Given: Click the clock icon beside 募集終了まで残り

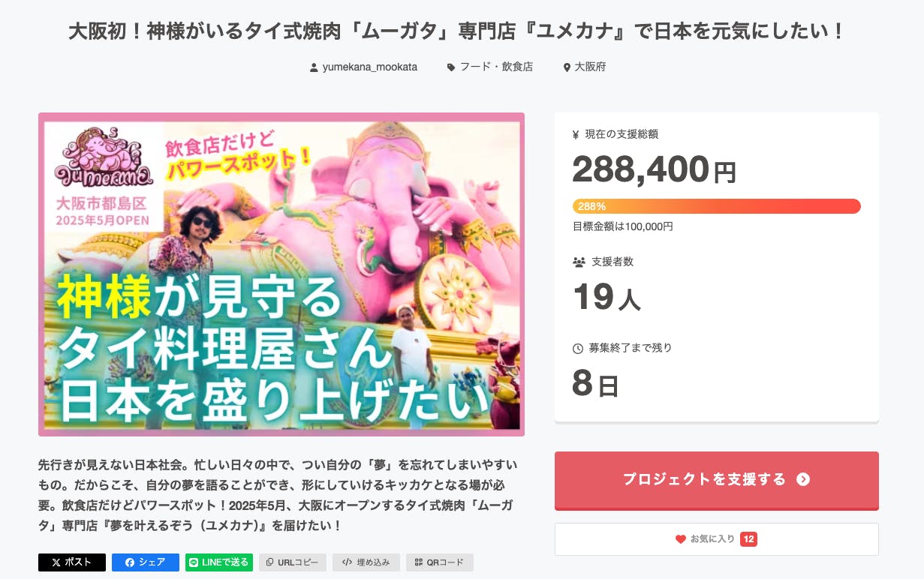Looking at the screenshot, I should click(578, 349).
